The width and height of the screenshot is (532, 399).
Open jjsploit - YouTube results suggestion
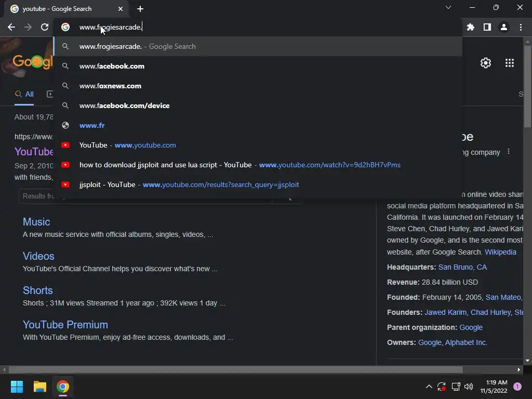point(258,184)
